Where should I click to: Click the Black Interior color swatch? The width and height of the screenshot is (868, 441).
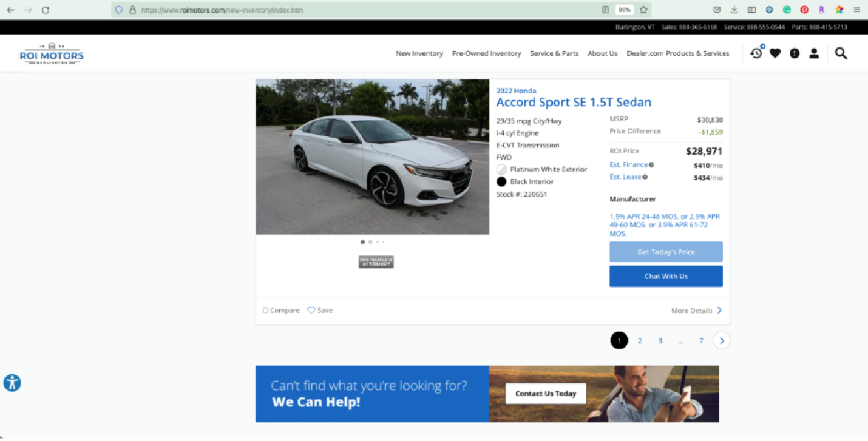501,181
